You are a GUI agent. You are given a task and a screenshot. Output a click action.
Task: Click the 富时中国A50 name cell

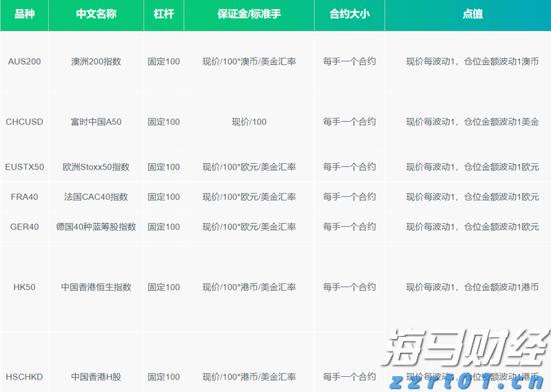(x=96, y=122)
